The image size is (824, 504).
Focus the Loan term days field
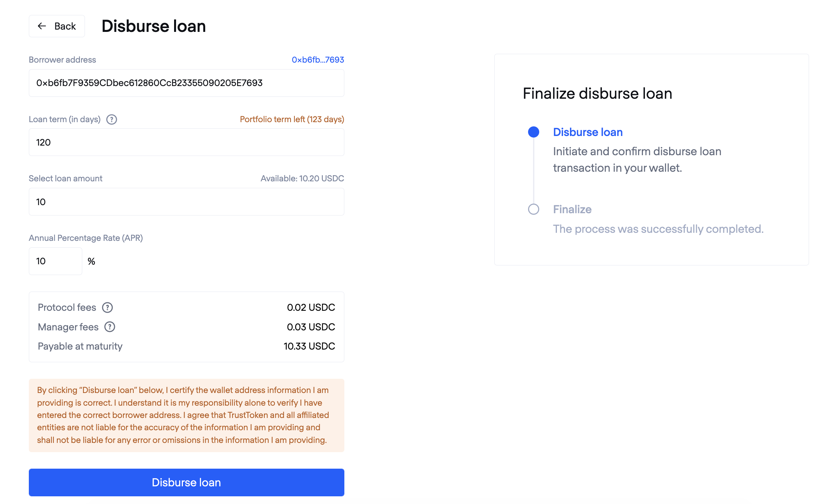186,142
